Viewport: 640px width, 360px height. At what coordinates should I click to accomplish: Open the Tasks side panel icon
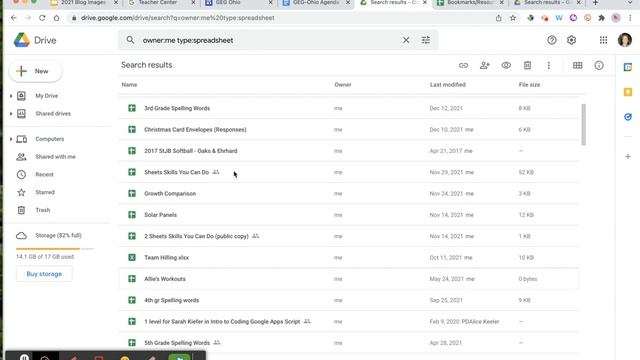tap(628, 117)
